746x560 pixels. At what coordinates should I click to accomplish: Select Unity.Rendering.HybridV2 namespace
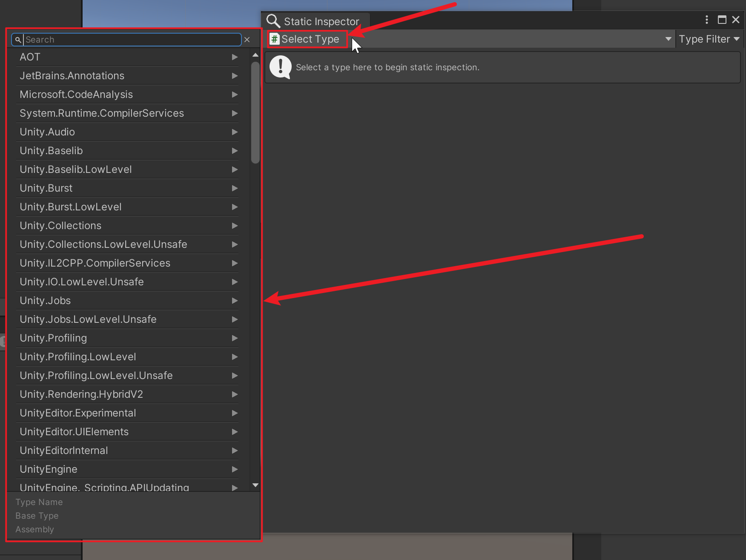click(127, 394)
